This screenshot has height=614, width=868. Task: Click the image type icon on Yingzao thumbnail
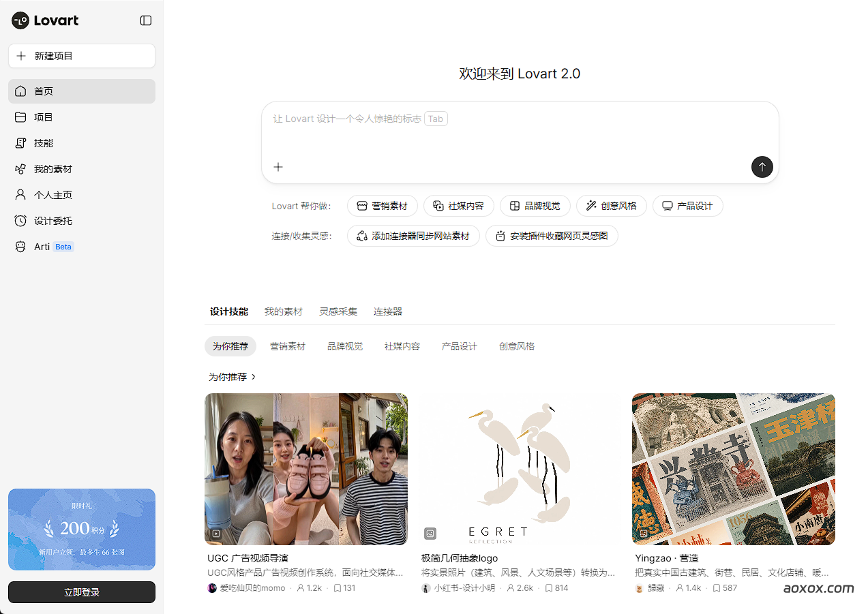coord(644,534)
